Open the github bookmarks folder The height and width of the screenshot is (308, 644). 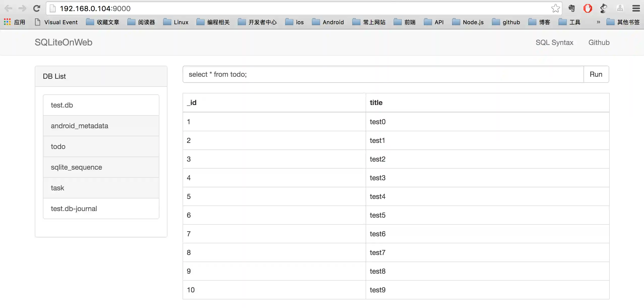(506, 22)
